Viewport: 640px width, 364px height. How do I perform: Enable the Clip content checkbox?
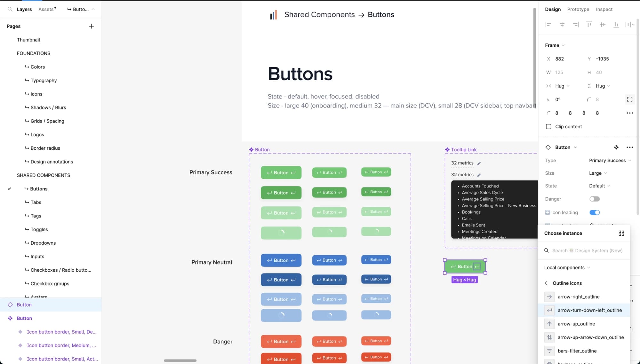click(548, 127)
